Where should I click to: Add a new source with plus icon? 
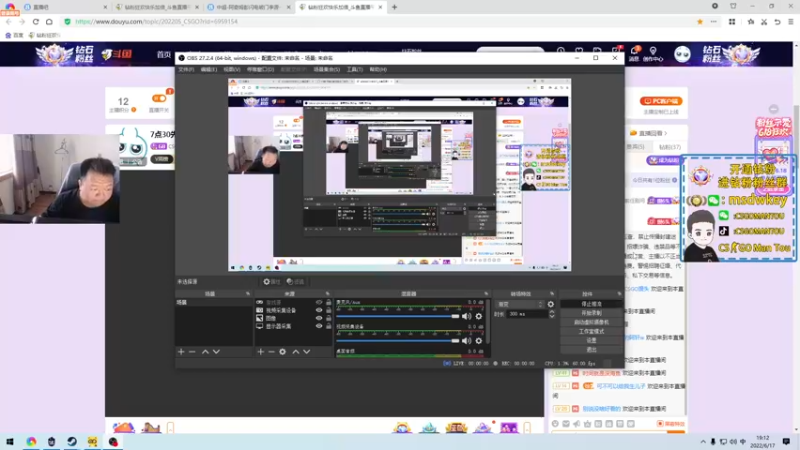click(x=261, y=352)
